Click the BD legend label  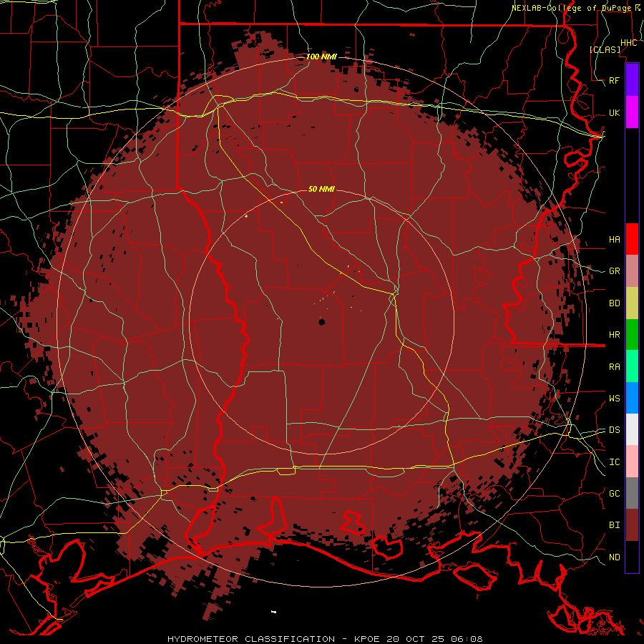pos(615,303)
